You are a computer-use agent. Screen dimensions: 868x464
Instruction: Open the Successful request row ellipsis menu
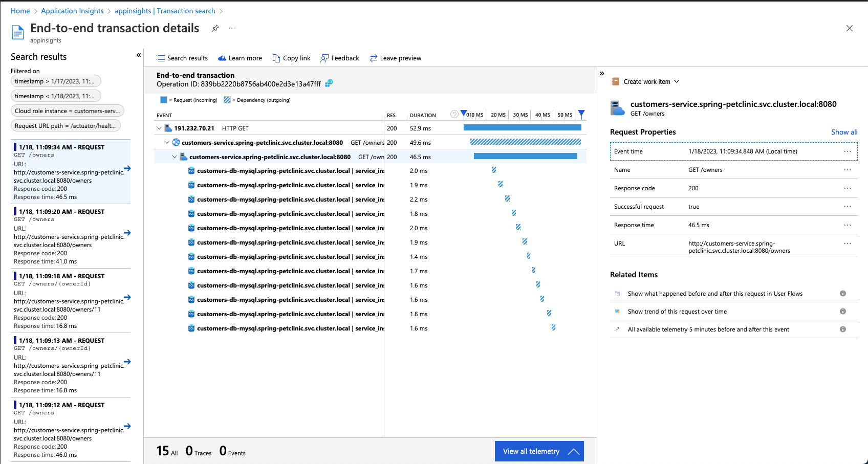848,207
